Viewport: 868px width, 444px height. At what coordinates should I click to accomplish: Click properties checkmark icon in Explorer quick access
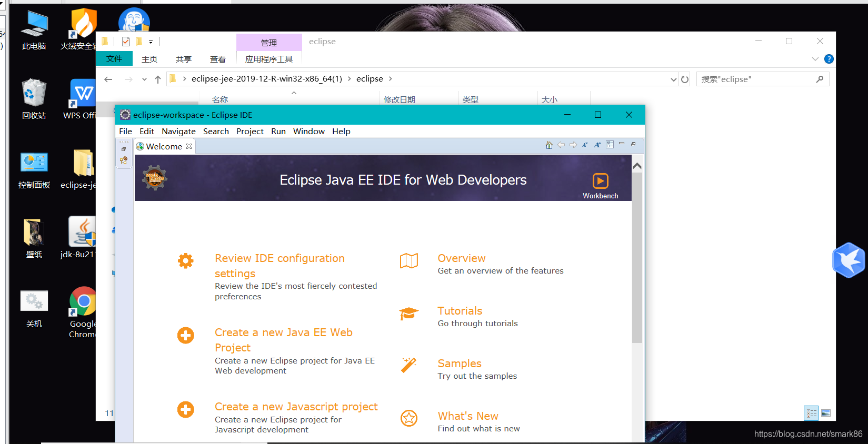[x=126, y=42]
